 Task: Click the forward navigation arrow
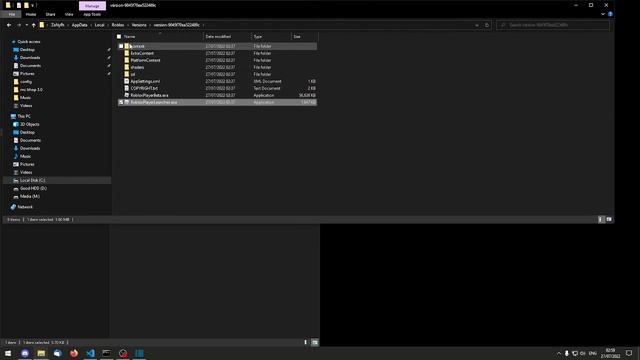coord(19,25)
